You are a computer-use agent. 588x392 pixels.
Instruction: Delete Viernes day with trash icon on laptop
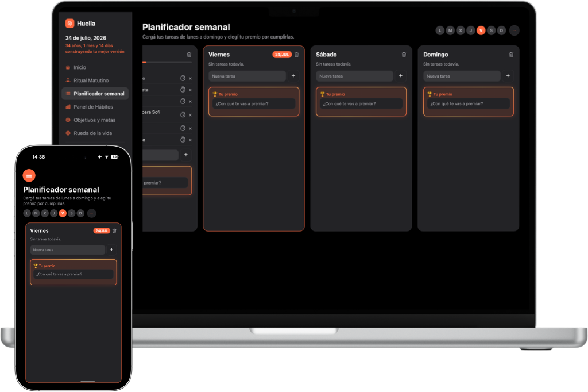(297, 55)
